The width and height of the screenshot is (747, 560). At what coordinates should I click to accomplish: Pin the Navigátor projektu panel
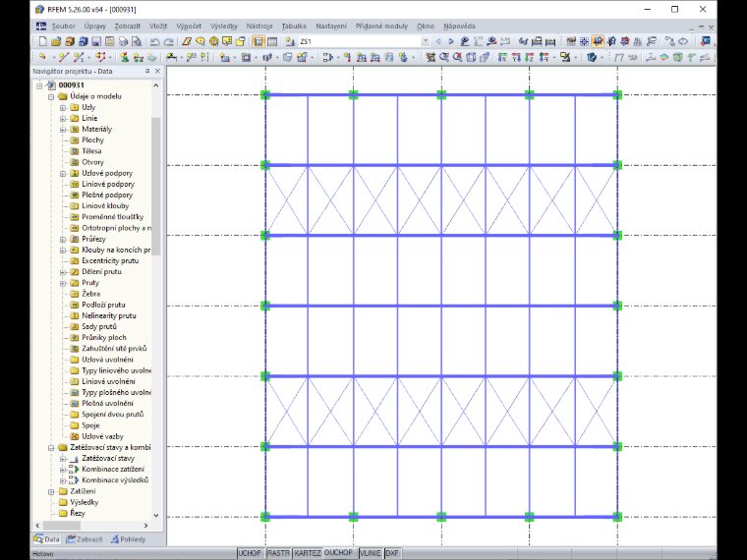pyautogui.click(x=147, y=71)
